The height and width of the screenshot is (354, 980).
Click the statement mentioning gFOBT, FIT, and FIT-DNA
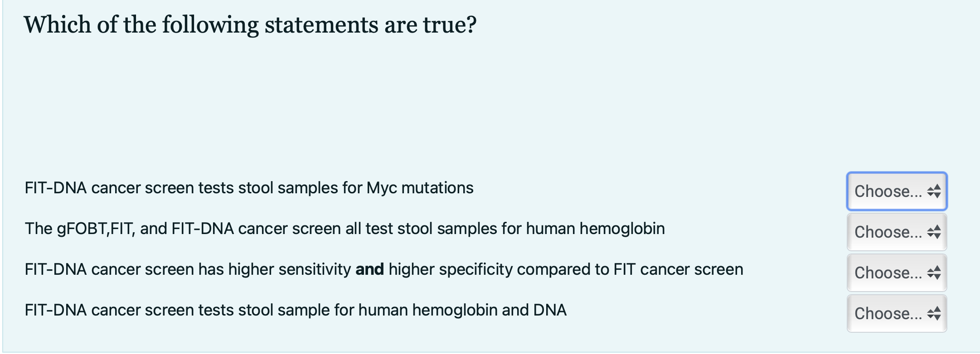344,229
